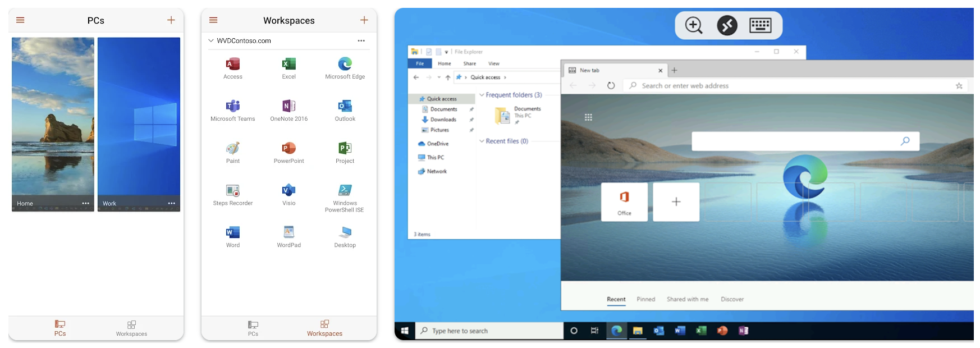Add page to favorites star
The width and height of the screenshot is (980, 348).
959,86
